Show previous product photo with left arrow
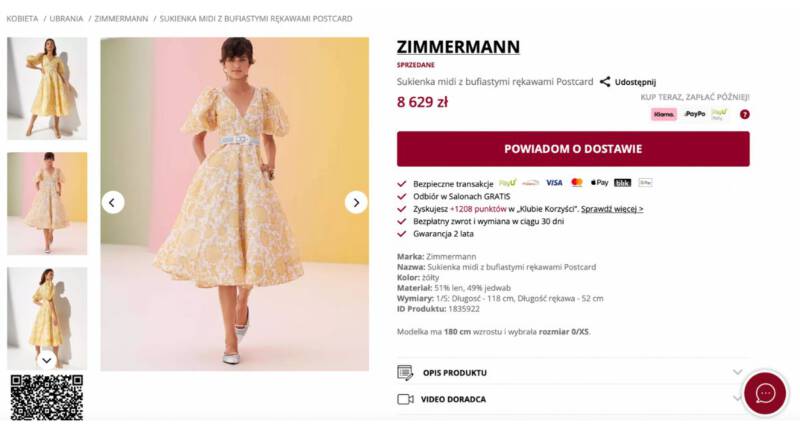This screenshot has height=427, width=800. [113, 202]
